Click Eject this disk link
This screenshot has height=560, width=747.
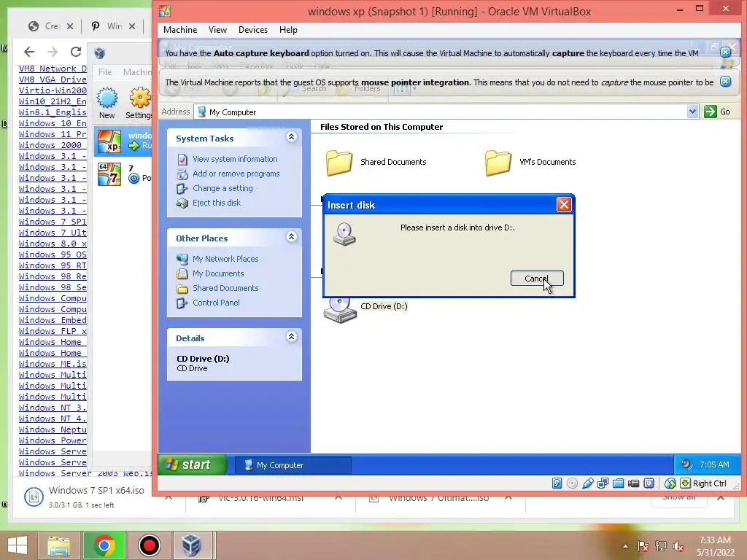point(217,203)
